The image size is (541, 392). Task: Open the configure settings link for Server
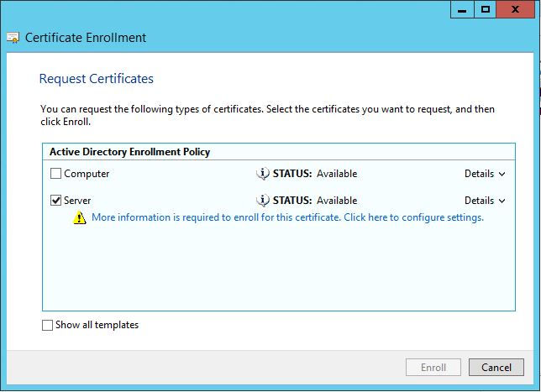287,217
